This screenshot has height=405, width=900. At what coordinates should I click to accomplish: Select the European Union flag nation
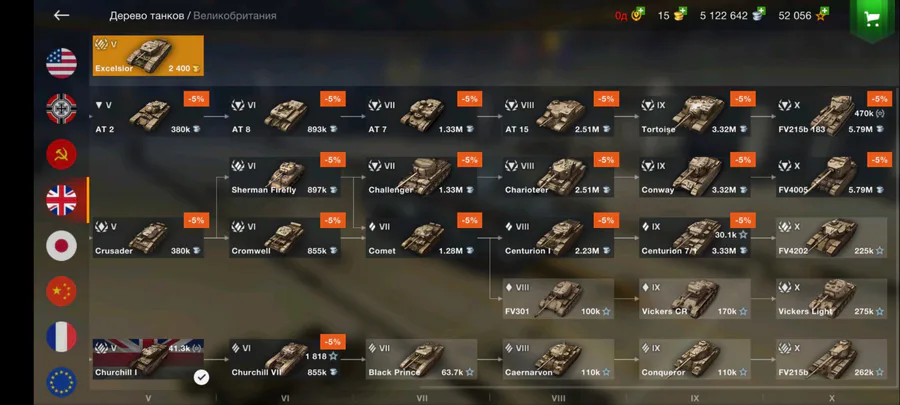click(61, 382)
